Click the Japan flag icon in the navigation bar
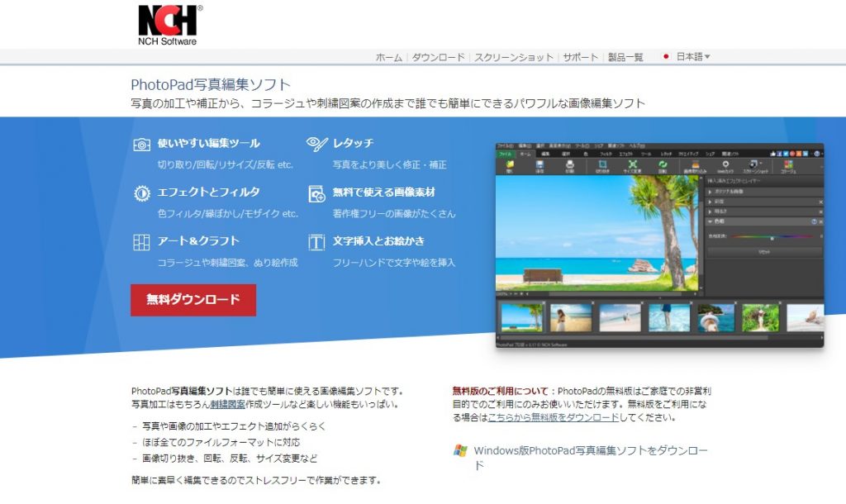 point(666,56)
